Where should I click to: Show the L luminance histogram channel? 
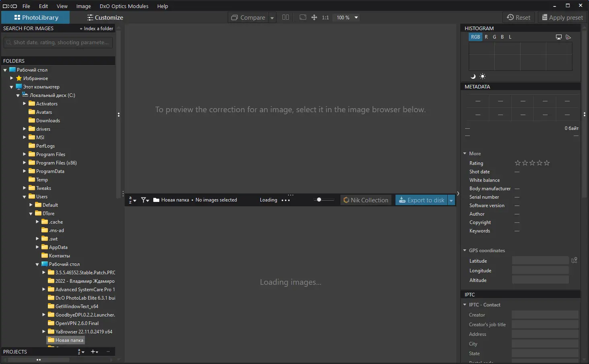point(510,37)
